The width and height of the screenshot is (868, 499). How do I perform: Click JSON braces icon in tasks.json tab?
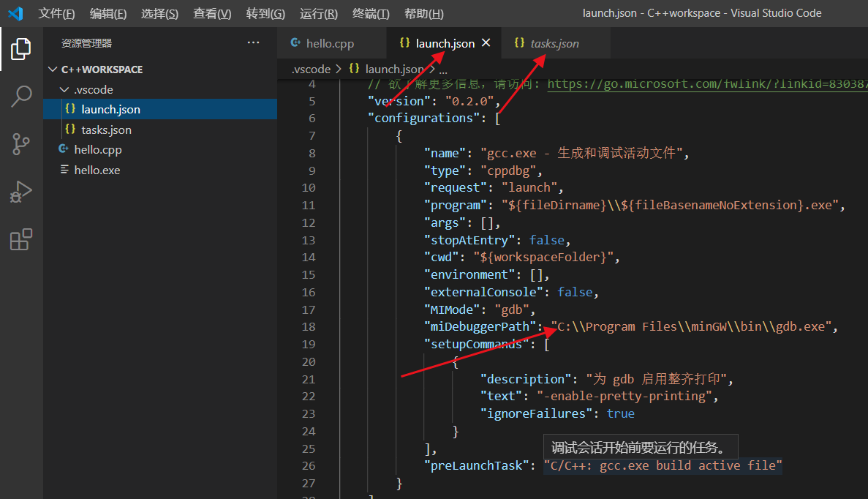pos(519,42)
